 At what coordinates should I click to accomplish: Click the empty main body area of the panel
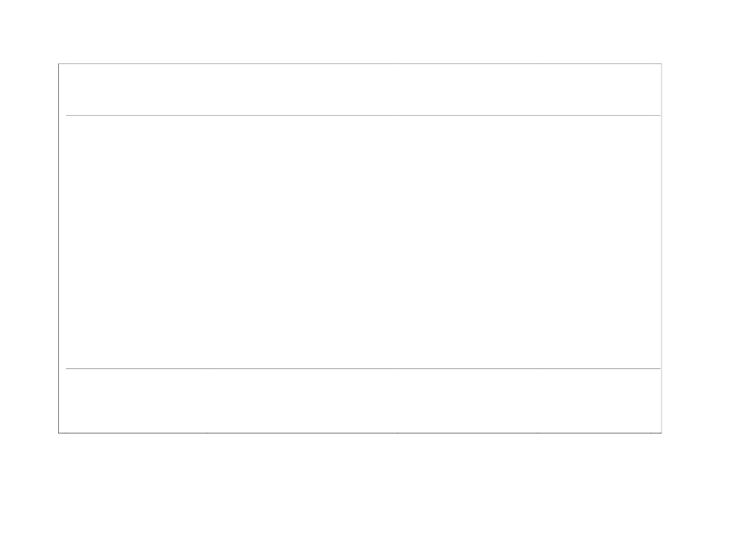click(x=360, y=242)
